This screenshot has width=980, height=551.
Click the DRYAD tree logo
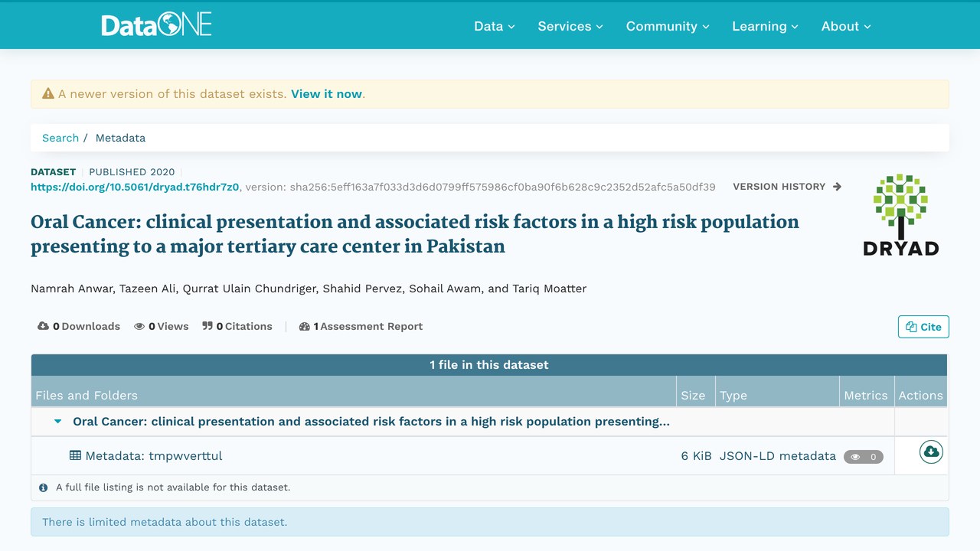coord(900,214)
